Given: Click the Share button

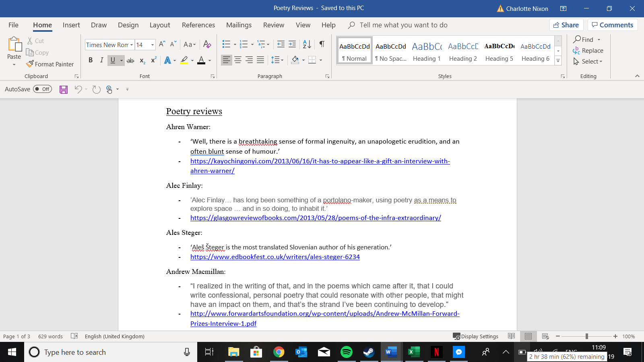Looking at the screenshot, I should pos(566,25).
